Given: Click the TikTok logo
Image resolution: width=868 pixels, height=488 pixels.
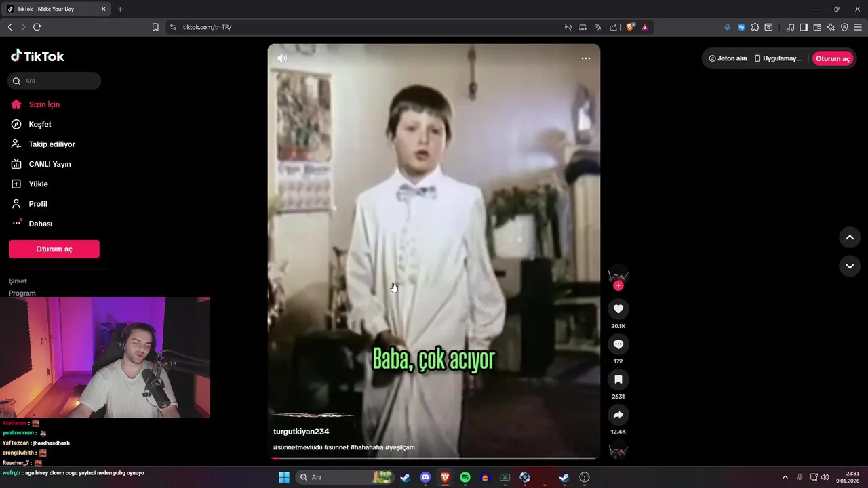Looking at the screenshot, I should (37, 56).
